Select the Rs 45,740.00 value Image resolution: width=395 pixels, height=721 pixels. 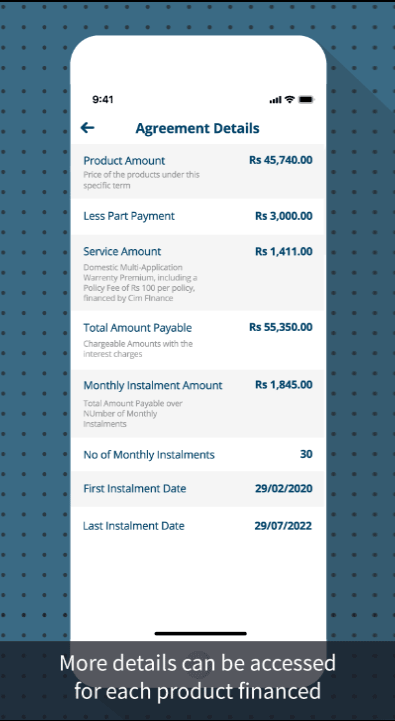click(281, 160)
